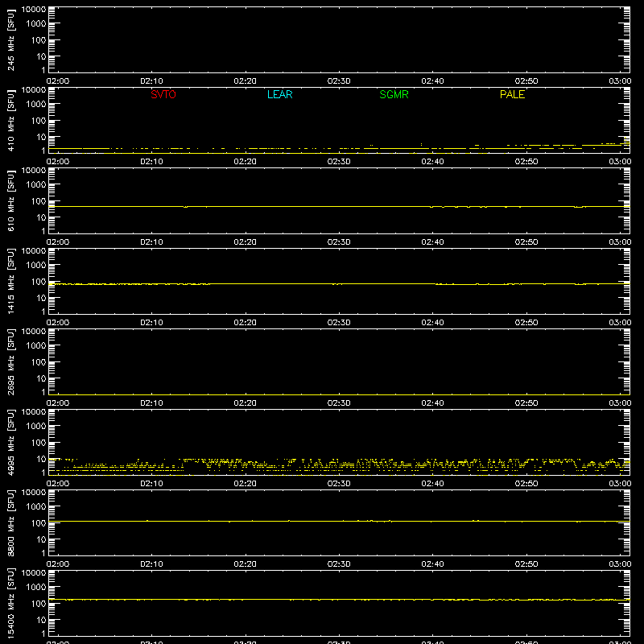
Task: Select the 1415 MHz [SFU] axis title
Action: 11,281
